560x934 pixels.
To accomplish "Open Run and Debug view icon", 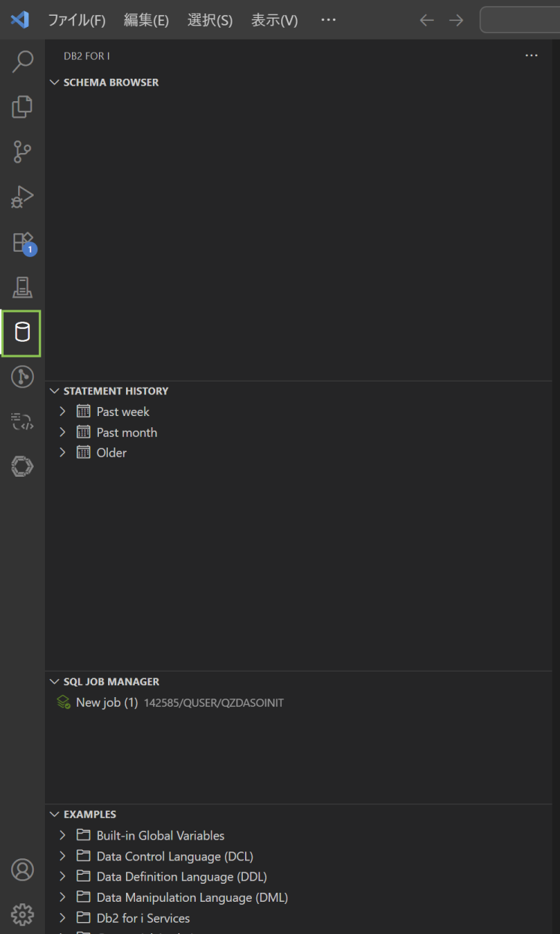I will click(22, 196).
